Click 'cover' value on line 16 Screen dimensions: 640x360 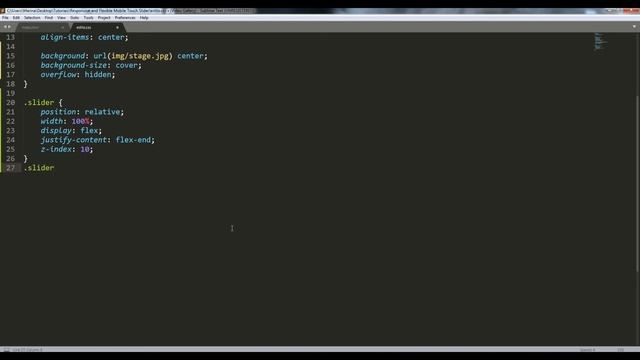click(126, 65)
